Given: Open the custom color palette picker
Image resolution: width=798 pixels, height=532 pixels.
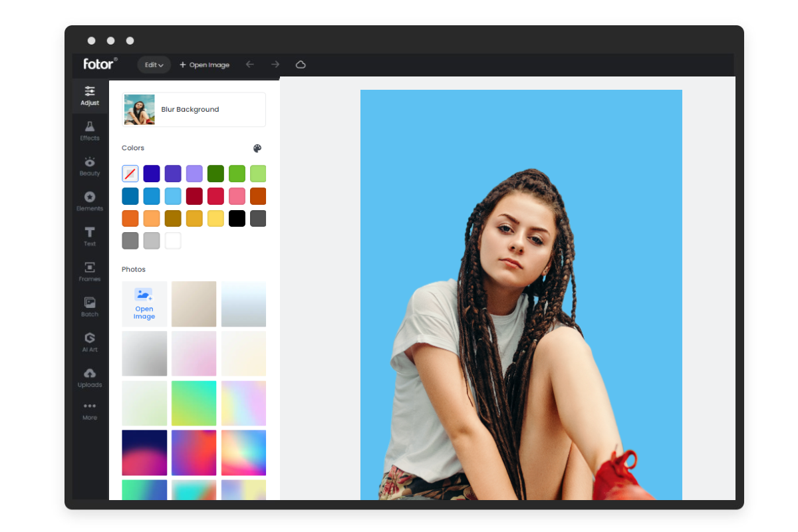Looking at the screenshot, I should click(257, 148).
